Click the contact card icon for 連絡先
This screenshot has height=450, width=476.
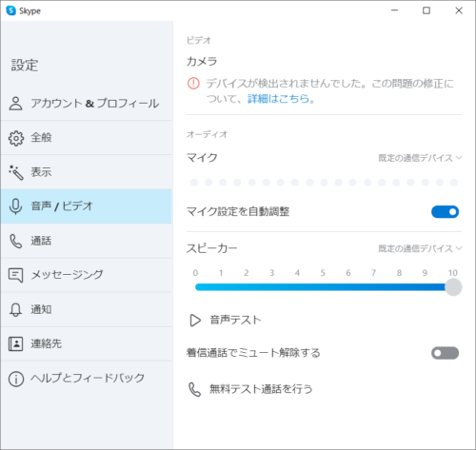[x=15, y=343]
